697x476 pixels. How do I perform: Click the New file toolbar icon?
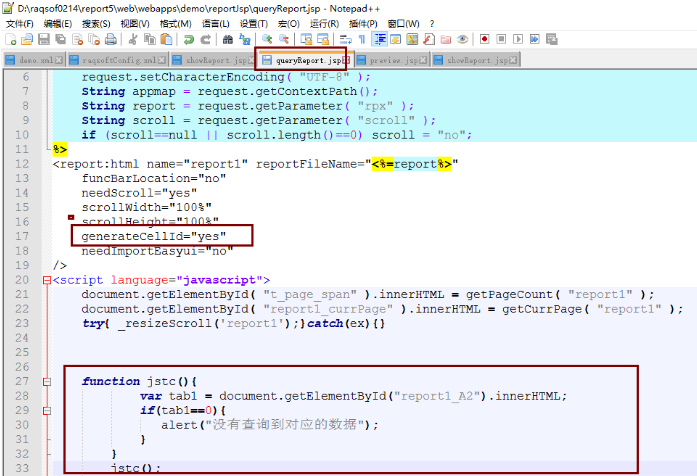point(10,40)
